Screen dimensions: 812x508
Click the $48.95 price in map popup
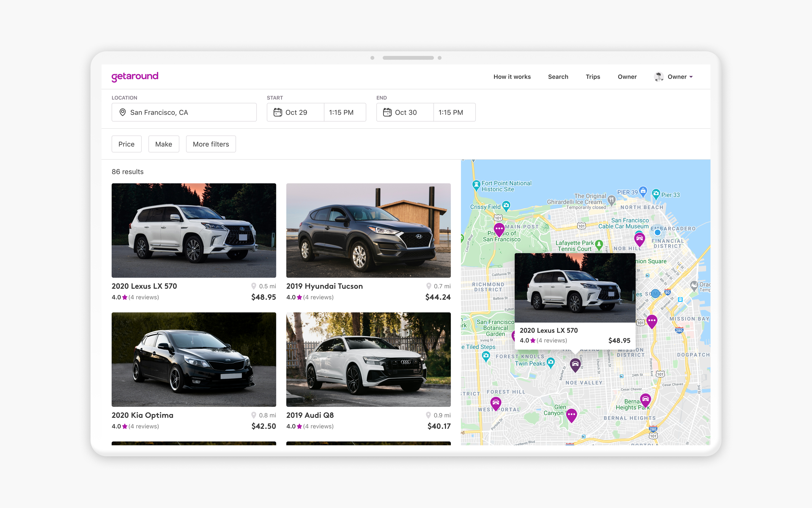pos(619,340)
